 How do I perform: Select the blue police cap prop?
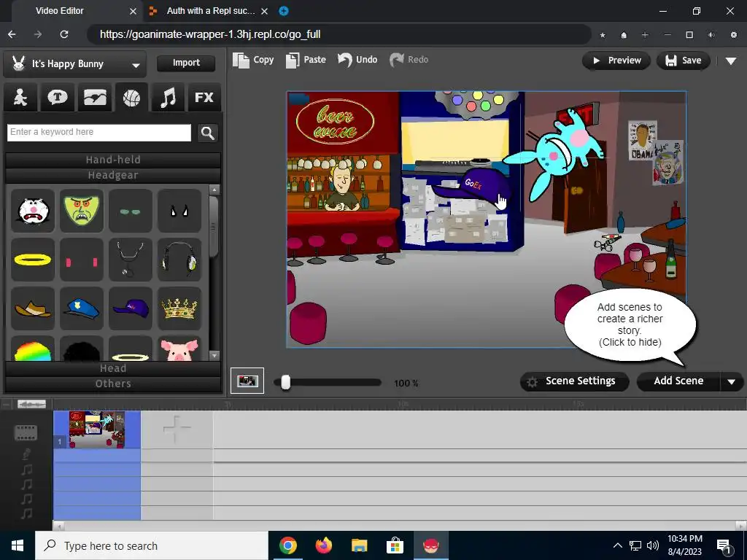point(82,308)
